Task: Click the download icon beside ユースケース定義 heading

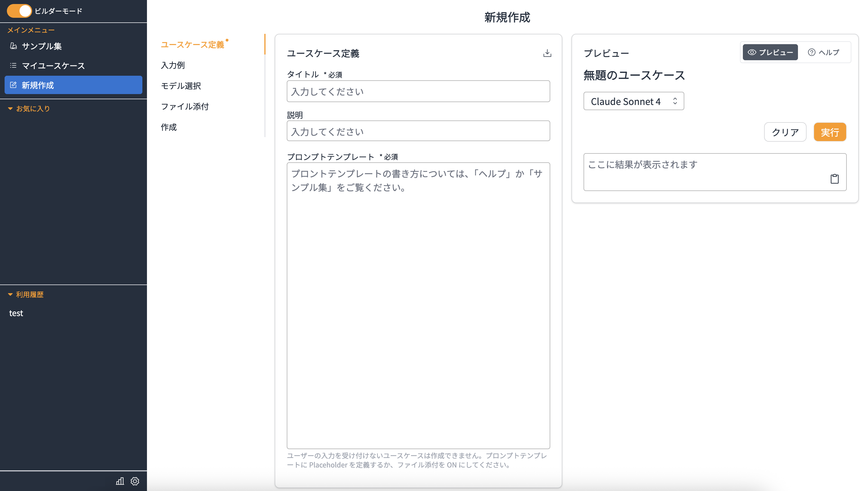Action: [x=547, y=53]
